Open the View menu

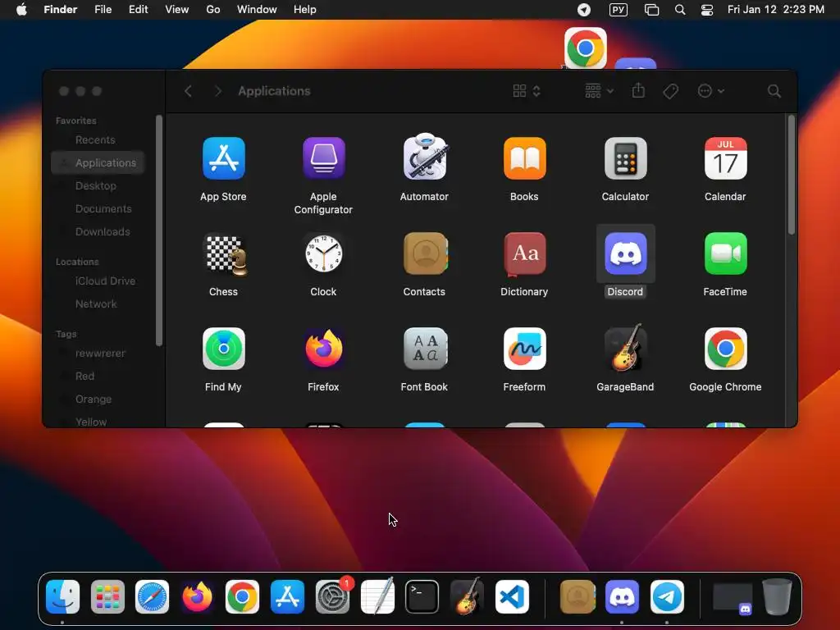(177, 9)
